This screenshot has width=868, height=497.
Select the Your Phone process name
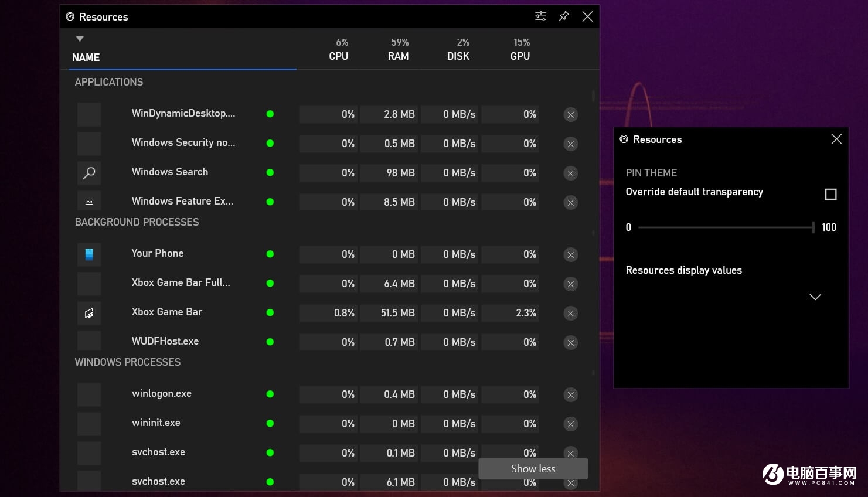(158, 253)
